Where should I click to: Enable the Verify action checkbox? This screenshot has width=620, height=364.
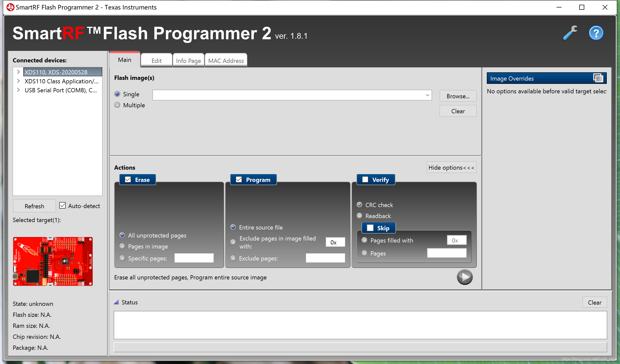(365, 180)
